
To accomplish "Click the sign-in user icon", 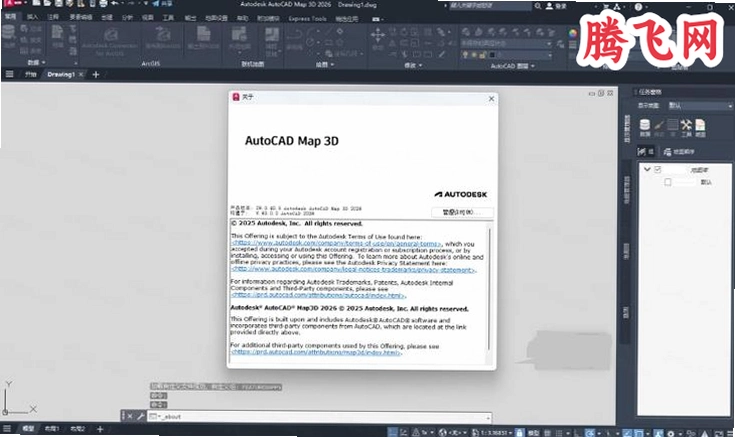I will point(549,6).
